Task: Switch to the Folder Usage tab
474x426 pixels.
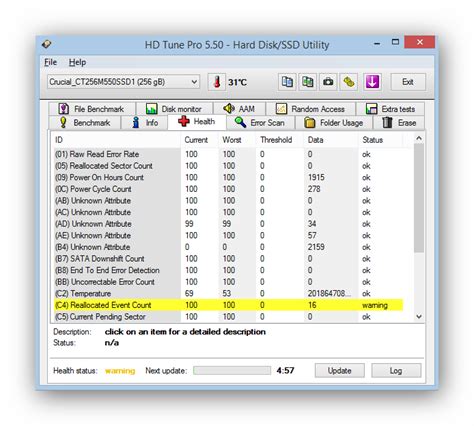Action: (x=334, y=123)
